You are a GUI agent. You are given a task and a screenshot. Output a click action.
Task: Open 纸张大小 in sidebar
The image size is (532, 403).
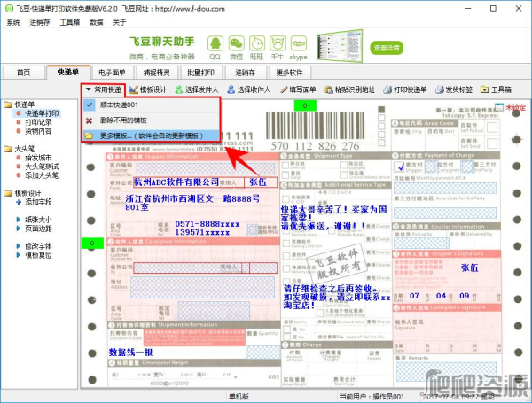tap(38, 220)
